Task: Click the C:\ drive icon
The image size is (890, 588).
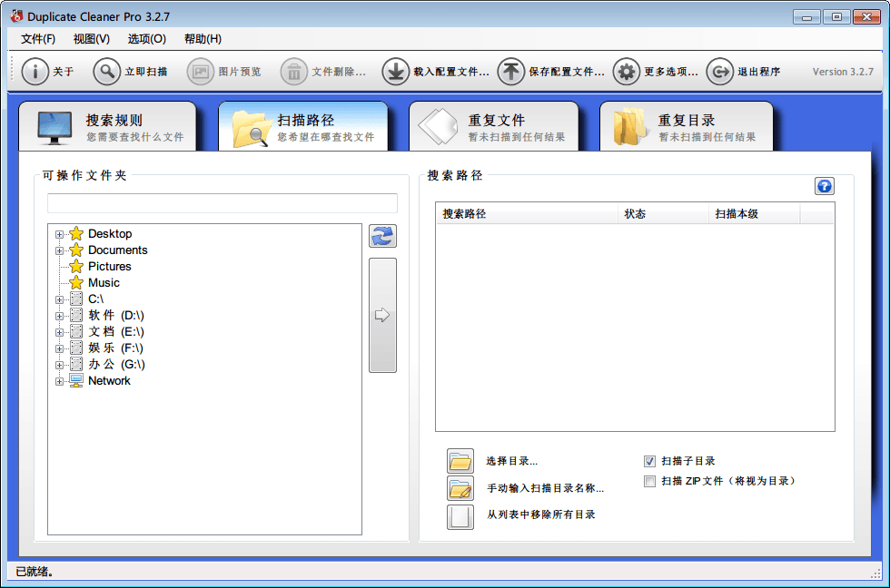Action: coord(76,299)
